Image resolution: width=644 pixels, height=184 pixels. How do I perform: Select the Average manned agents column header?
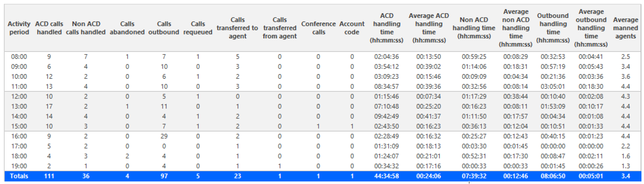625,28
